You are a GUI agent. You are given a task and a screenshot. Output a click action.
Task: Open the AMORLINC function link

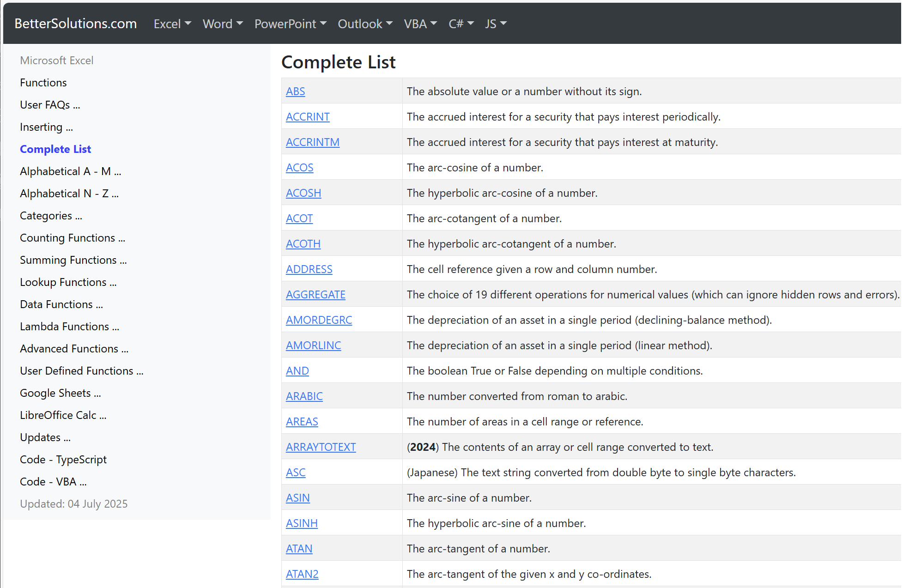[x=314, y=346]
